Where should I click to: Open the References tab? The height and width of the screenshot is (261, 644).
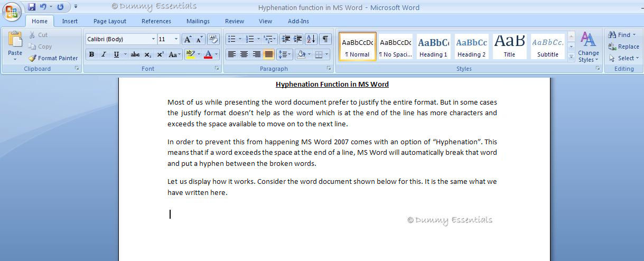[x=156, y=21]
